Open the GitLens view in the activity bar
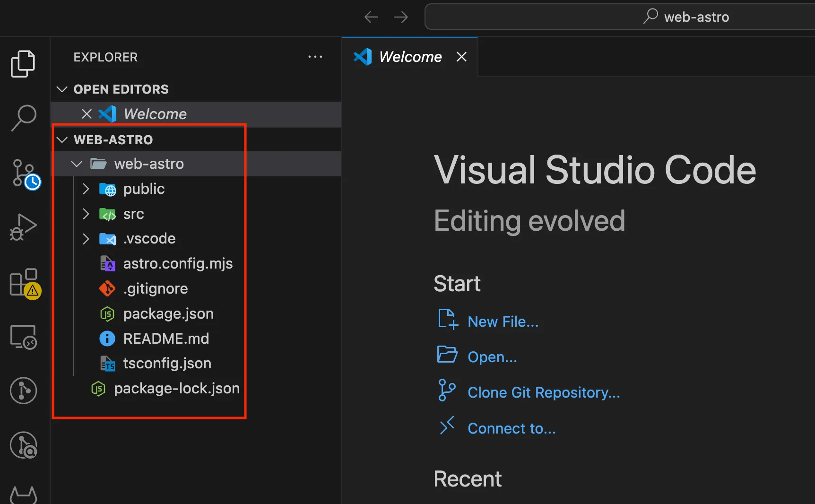Screen dimensions: 815x504 click(x=23, y=391)
